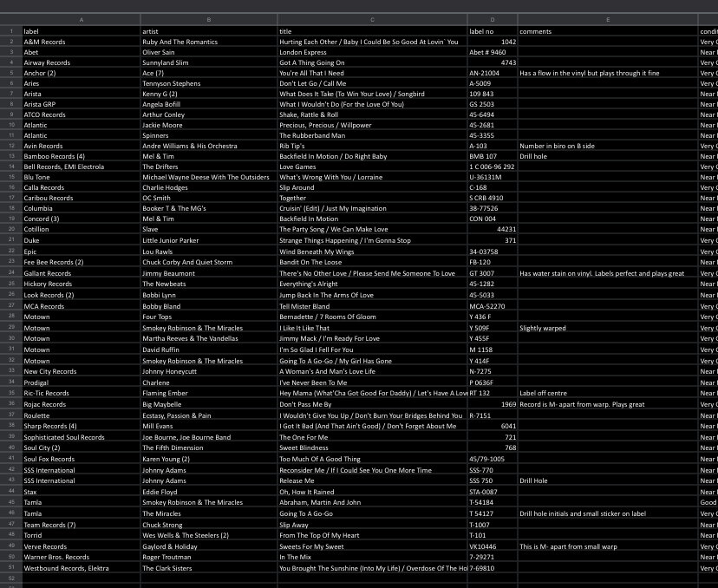Click 'Number in biro on B side' comment

point(608,146)
